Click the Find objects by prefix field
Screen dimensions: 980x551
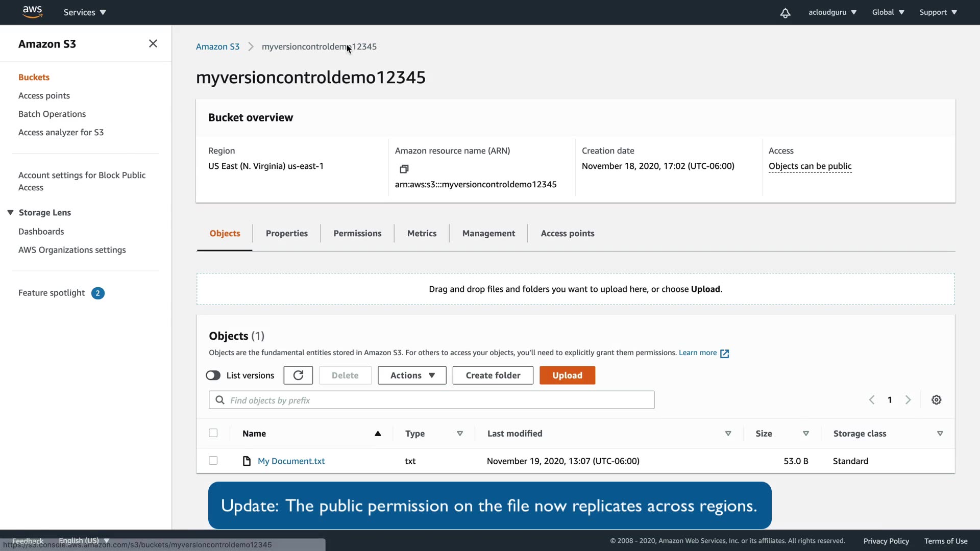click(x=431, y=400)
